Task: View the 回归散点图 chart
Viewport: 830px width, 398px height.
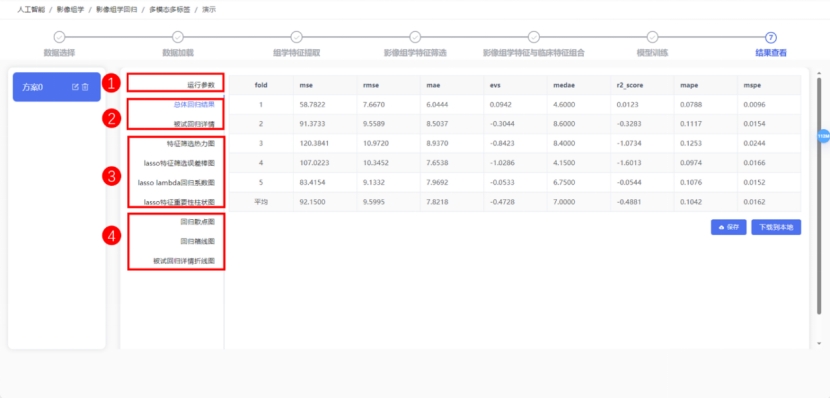Action: pos(197,222)
